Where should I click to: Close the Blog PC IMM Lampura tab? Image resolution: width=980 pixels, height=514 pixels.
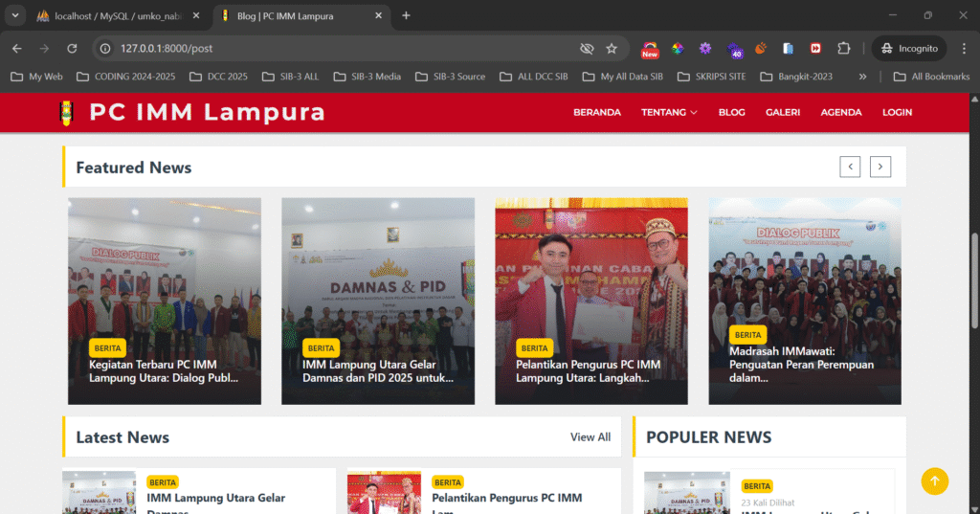[378, 15]
